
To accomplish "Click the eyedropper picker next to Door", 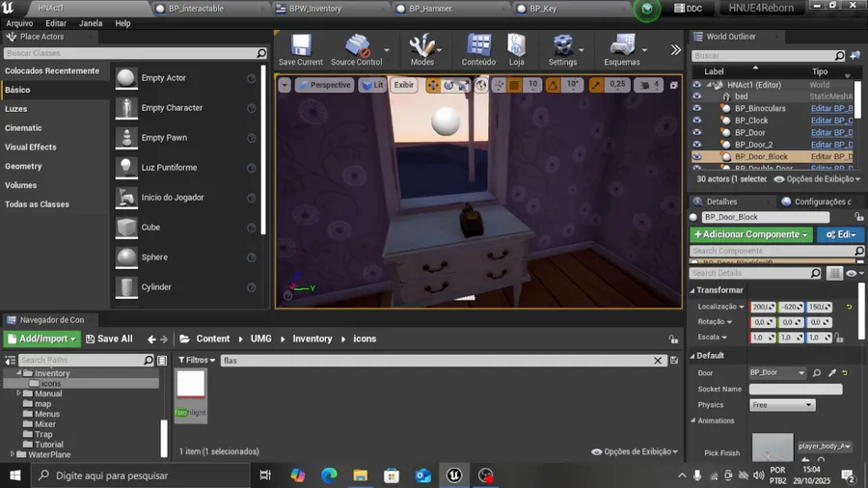I will pos(832,373).
